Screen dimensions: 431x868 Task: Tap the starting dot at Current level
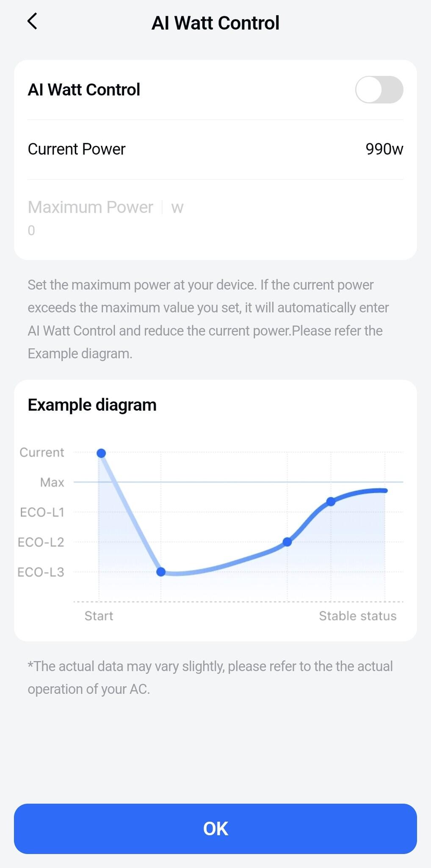[101, 453]
